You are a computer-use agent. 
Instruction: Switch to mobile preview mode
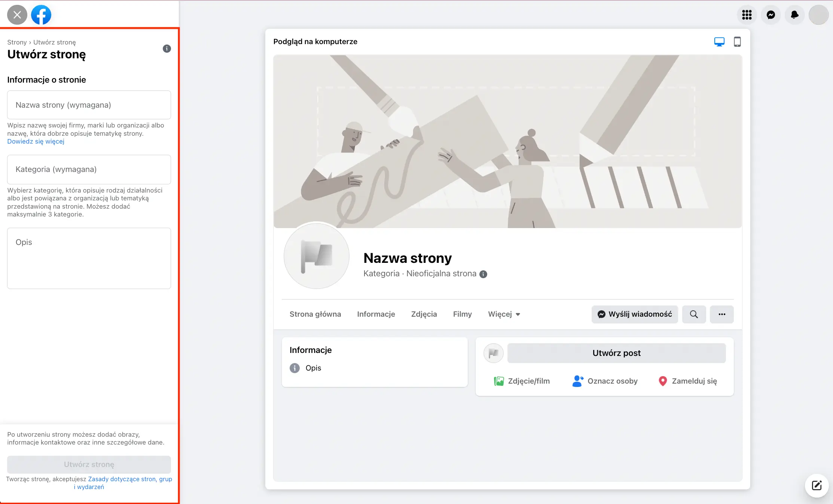point(737,42)
